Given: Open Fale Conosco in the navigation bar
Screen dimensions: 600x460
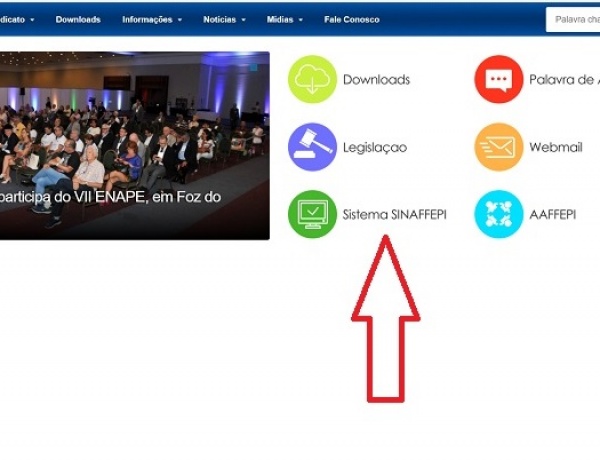Looking at the screenshot, I should (352, 19).
